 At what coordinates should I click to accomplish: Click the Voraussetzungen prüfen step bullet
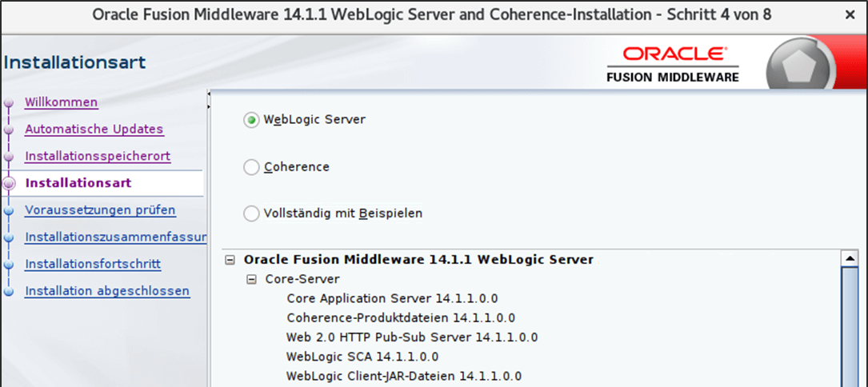(8, 211)
